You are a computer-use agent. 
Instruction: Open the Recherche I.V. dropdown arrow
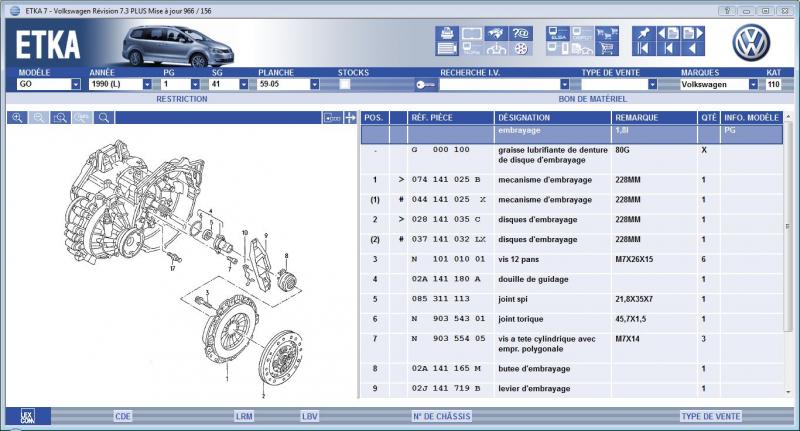coord(564,84)
